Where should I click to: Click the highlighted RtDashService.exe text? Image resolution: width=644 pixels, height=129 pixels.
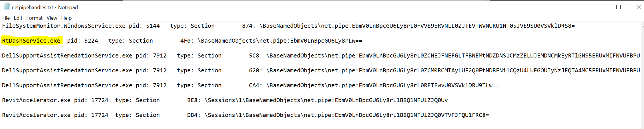[31, 41]
